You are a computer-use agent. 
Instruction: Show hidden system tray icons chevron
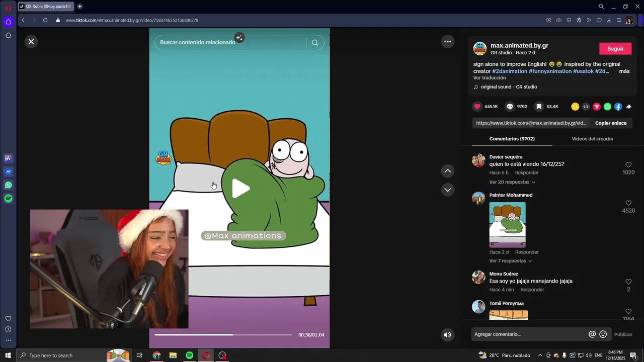(x=540, y=355)
